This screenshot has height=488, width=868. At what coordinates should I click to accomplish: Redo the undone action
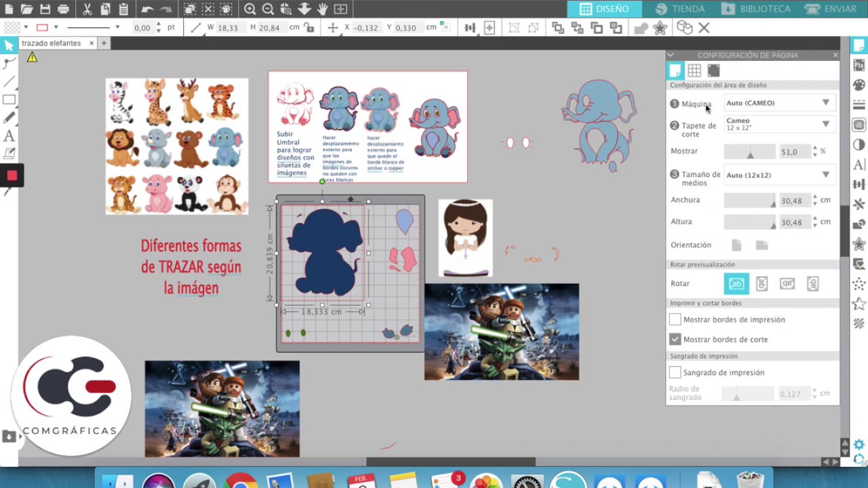tap(166, 9)
